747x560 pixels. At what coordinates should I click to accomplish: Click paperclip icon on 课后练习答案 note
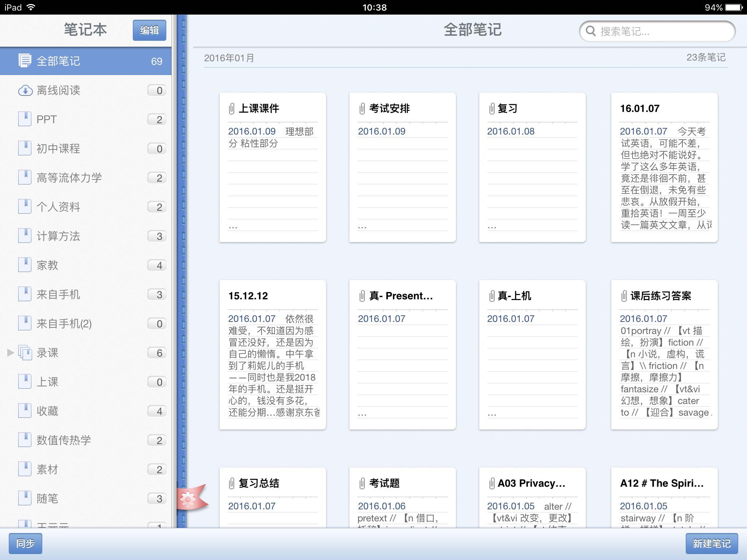[624, 296]
